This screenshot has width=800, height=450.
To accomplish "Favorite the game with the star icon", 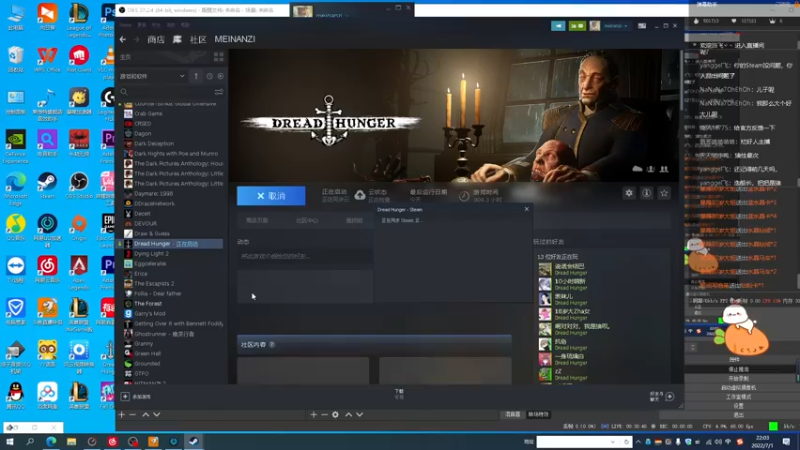I will click(x=664, y=193).
